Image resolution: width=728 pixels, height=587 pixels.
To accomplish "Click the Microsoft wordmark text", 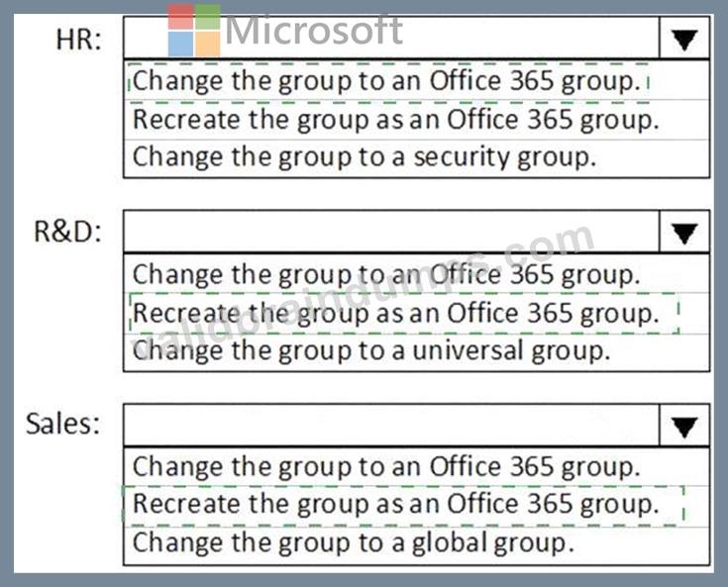I will point(314,31).
